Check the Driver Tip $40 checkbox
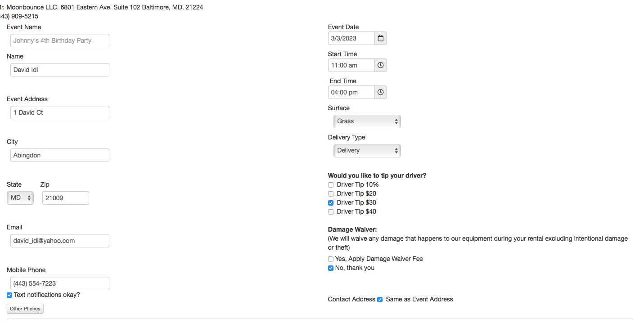The image size is (644, 323). (331, 212)
